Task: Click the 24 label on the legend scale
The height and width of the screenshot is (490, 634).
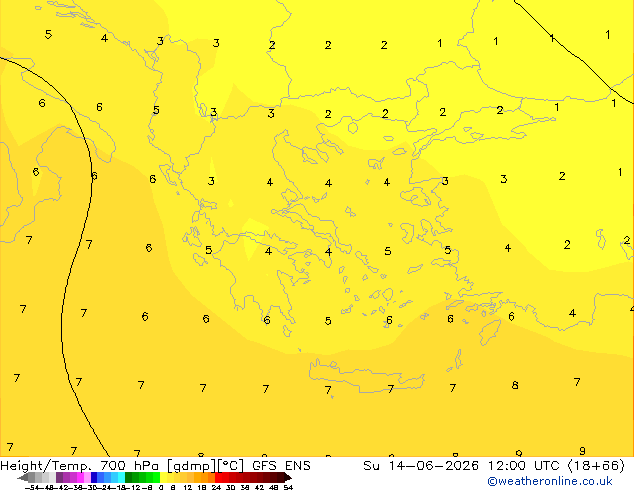Action: 216,487
